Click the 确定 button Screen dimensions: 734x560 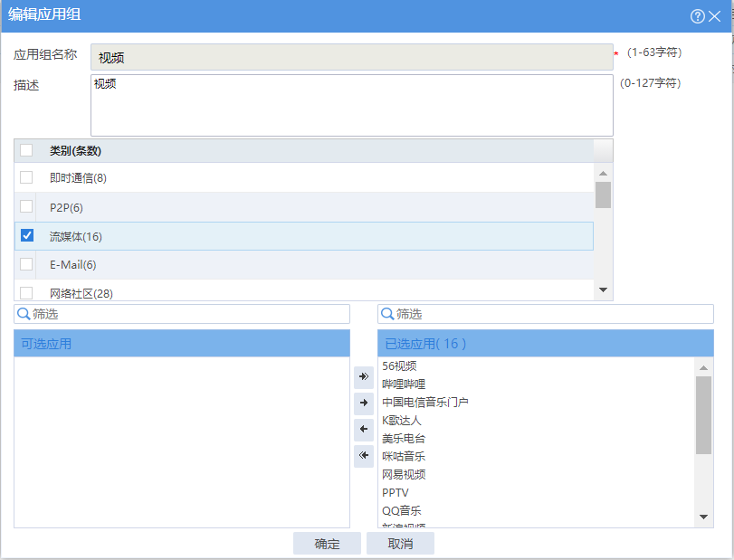click(x=327, y=544)
